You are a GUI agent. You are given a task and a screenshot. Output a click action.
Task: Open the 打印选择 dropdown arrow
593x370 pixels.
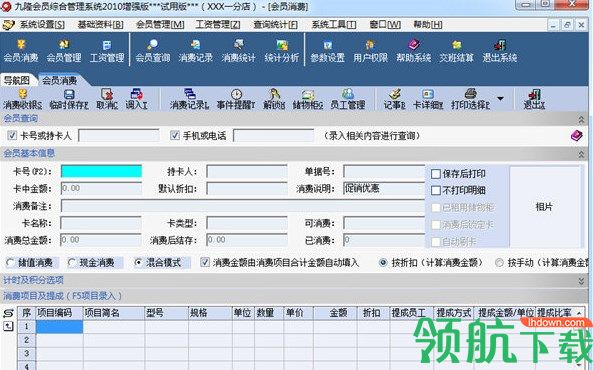click(500, 99)
